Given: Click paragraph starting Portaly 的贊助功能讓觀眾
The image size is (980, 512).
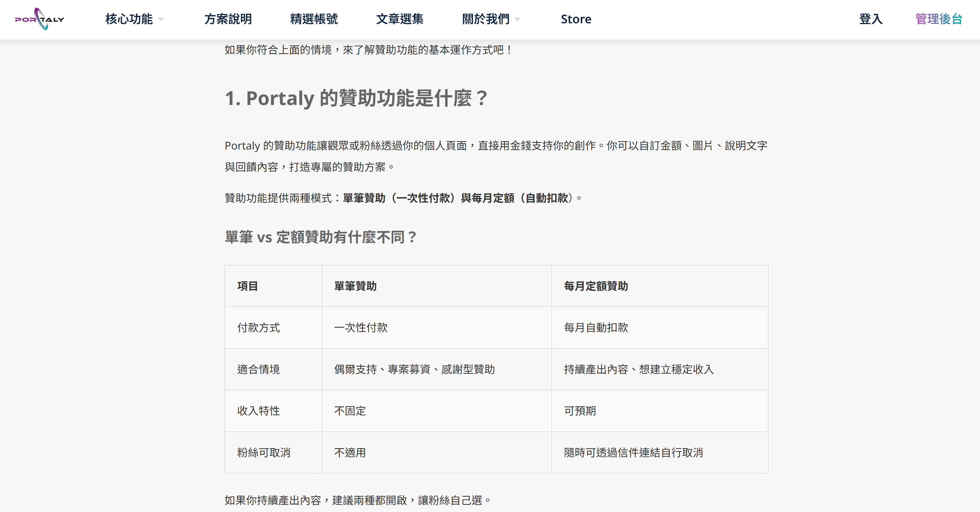Looking at the screenshot, I should tap(496, 156).
